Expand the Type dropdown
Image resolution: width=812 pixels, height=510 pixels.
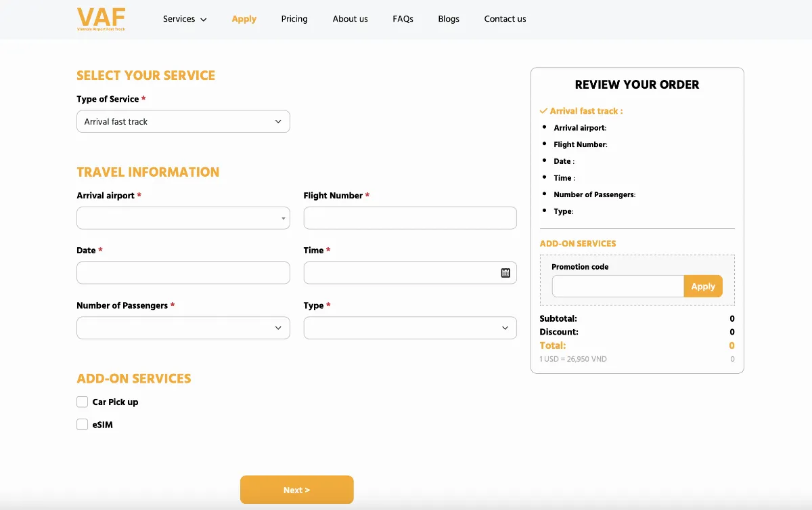(x=410, y=328)
